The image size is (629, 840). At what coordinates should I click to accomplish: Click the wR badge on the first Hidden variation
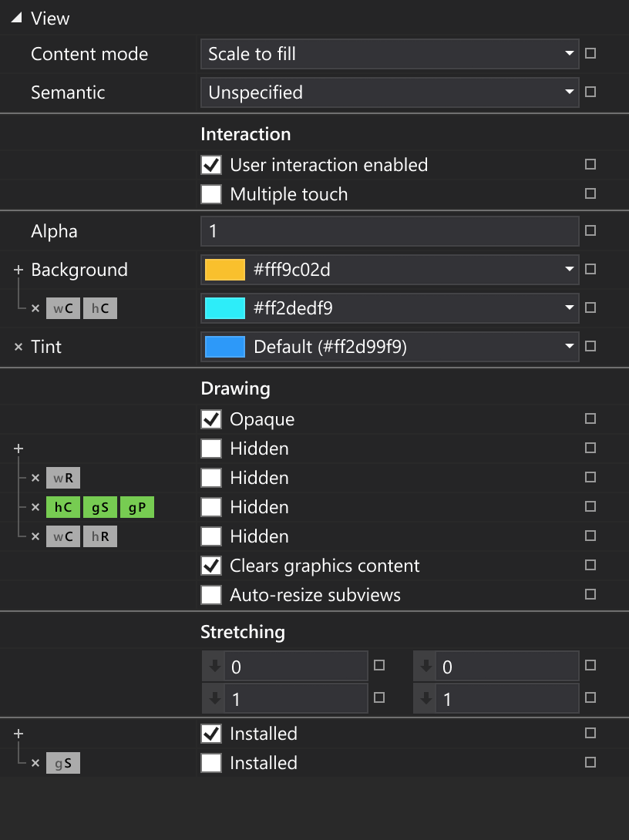tap(62, 477)
